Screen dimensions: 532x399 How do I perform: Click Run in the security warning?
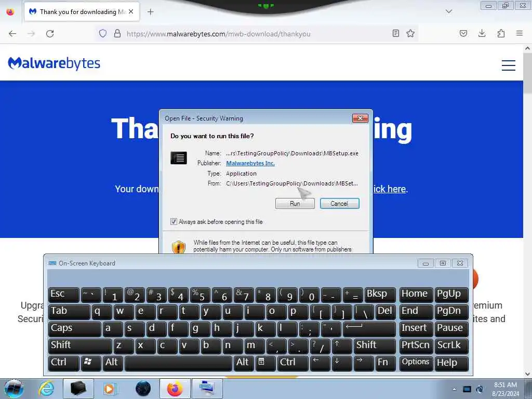click(x=295, y=204)
